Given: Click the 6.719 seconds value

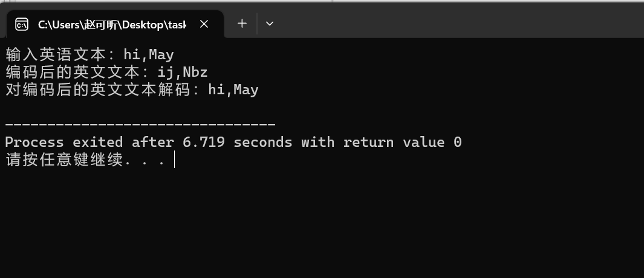Looking at the screenshot, I should click(x=237, y=142).
